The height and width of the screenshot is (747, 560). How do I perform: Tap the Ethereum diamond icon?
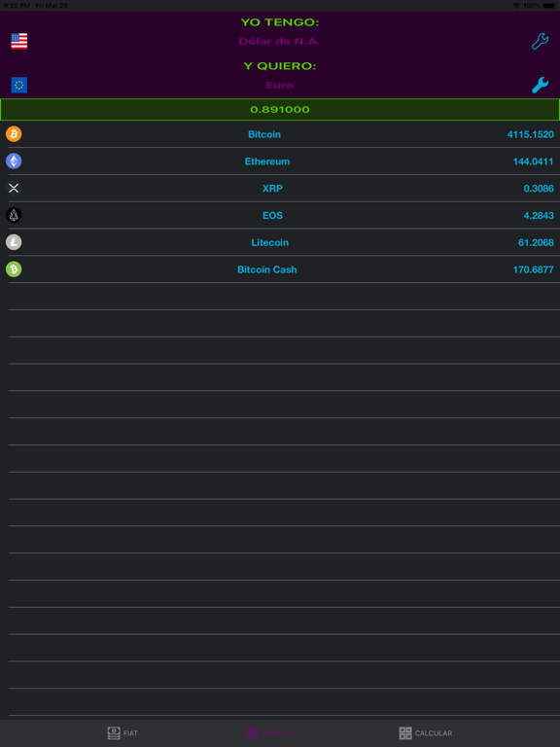pos(14,161)
